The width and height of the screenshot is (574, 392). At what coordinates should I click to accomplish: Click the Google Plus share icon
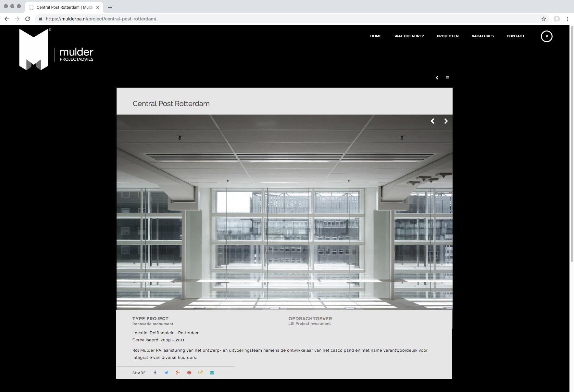(178, 373)
